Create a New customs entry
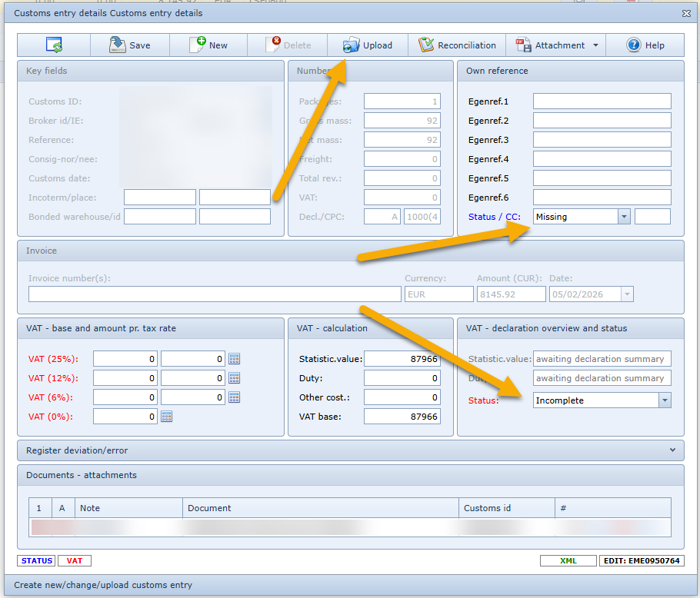This screenshot has width=700, height=598. pos(208,45)
